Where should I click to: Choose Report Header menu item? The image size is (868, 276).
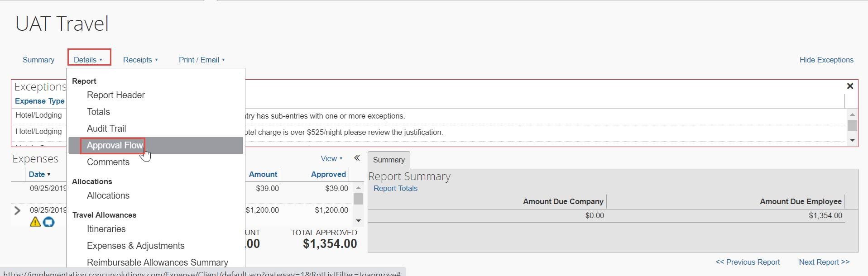(x=116, y=95)
